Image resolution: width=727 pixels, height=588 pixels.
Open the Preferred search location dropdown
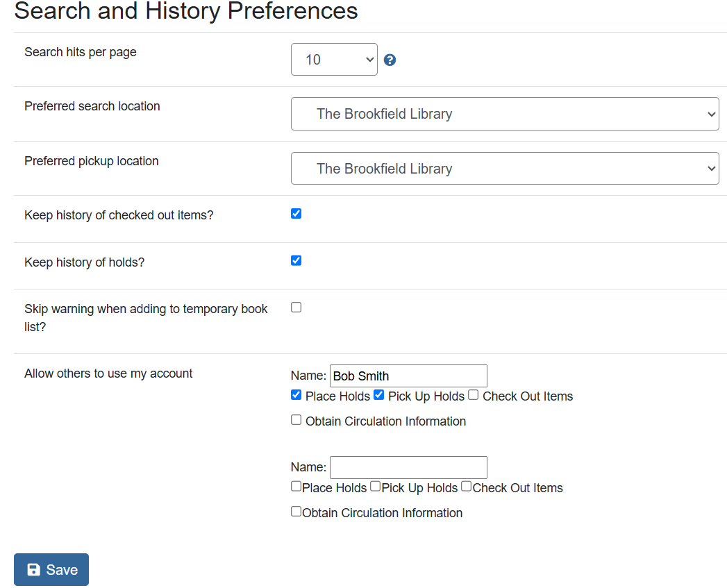click(x=504, y=114)
